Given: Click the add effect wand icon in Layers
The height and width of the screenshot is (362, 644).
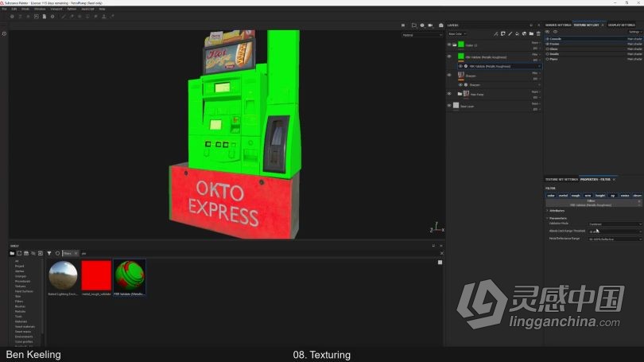Looking at the screenshot, I should click(496, 33).
